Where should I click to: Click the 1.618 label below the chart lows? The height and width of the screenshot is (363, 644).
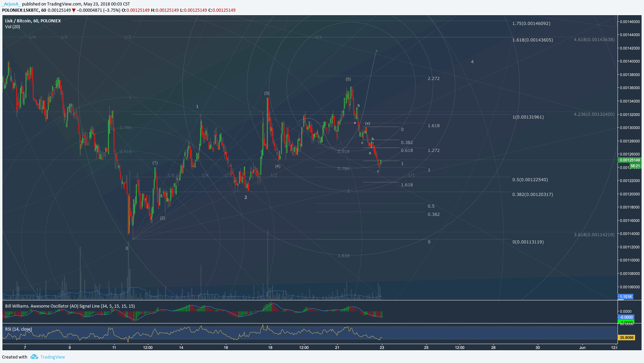coord(343,256)
